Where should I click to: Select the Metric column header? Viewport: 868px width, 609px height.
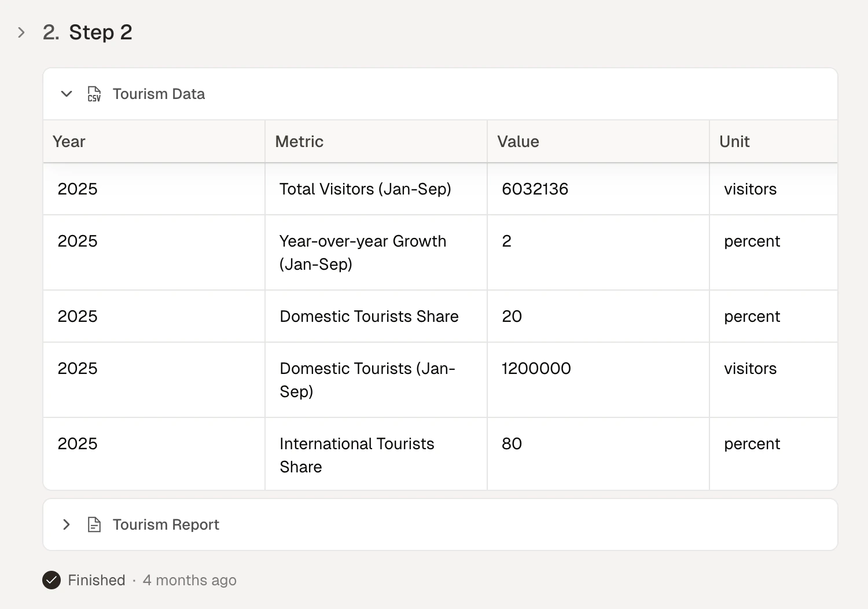pyautogui.click(x=299, y=142)
